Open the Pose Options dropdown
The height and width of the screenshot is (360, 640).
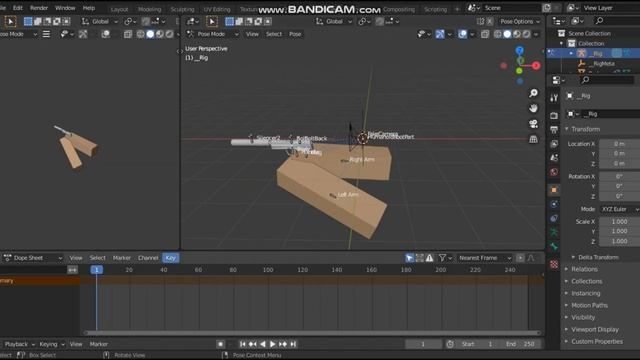[520, 21]
